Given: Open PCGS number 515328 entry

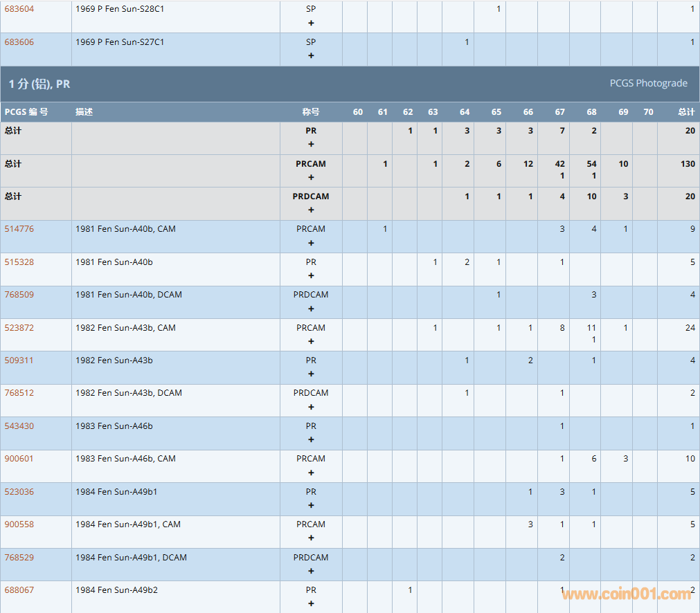Looking at the screenshot, I should tap(19, 262).
